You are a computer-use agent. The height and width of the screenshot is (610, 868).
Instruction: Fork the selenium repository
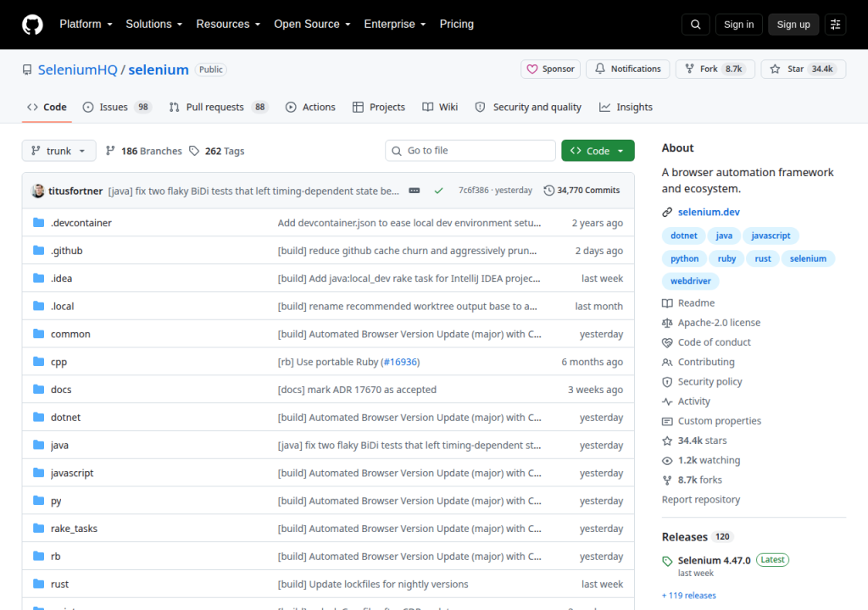(x=715, y=69)
